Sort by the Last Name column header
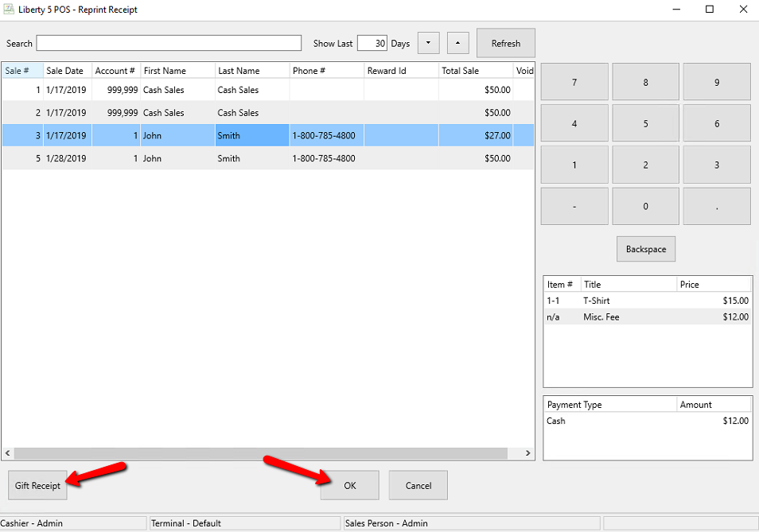 (x=252, y=71)
